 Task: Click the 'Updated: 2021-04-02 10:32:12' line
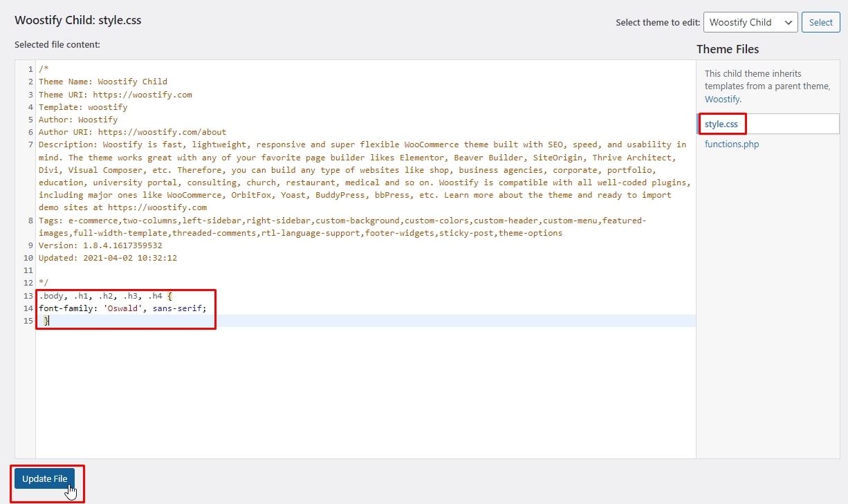click(x=108, y=258)
